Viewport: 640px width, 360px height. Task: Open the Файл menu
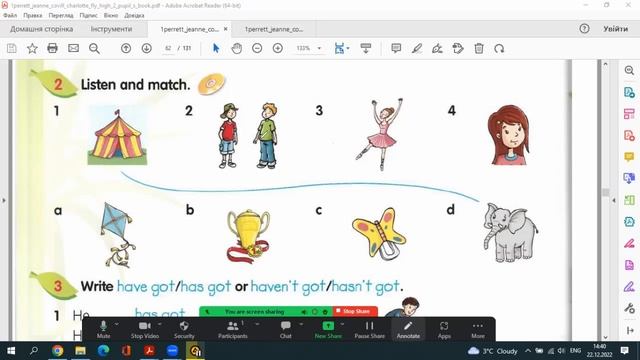[x=10, y=15]
